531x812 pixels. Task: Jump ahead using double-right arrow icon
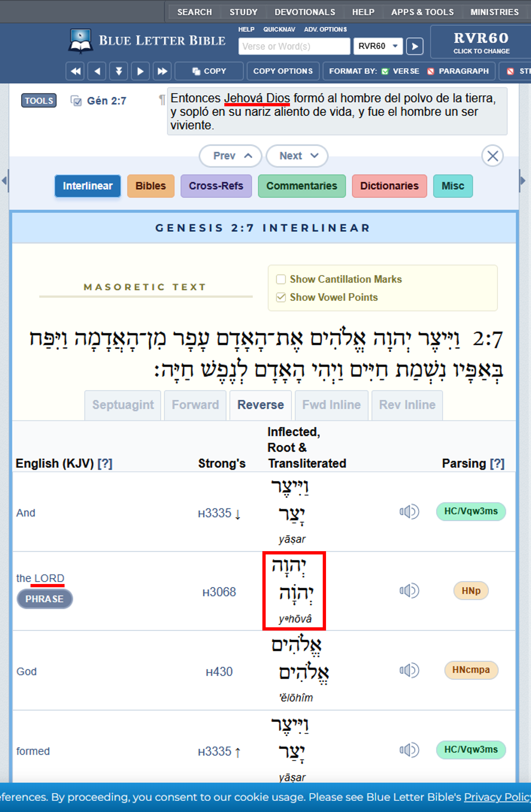[162, 71]
